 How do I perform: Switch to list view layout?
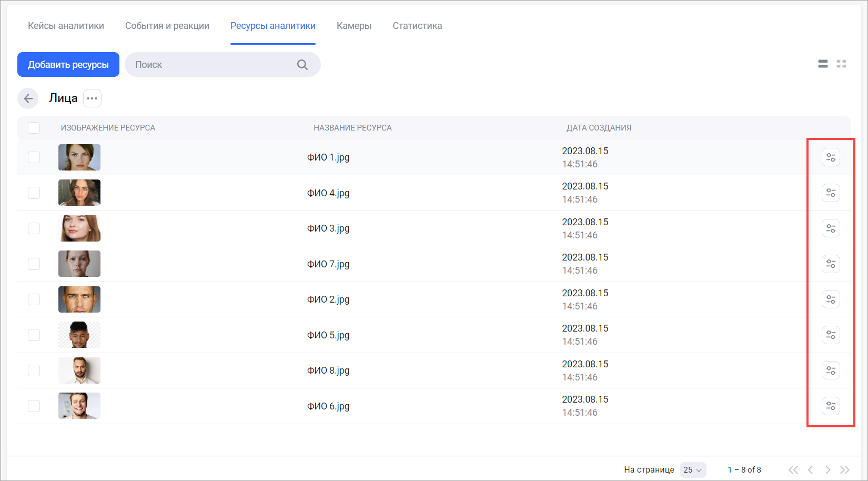(x=823, y=64)
